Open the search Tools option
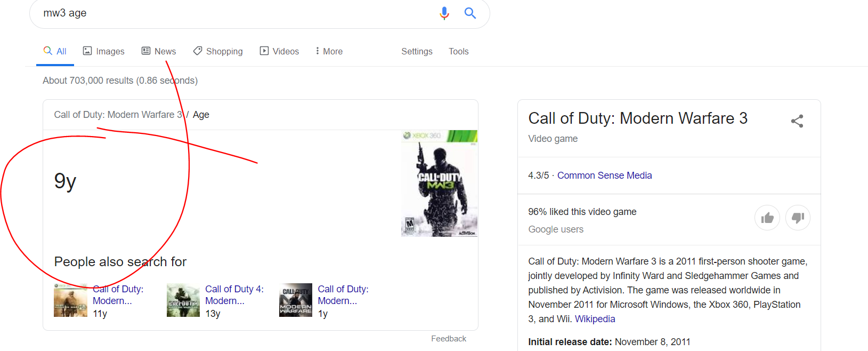This screenshot has height=351, width=868. [458, 51]
